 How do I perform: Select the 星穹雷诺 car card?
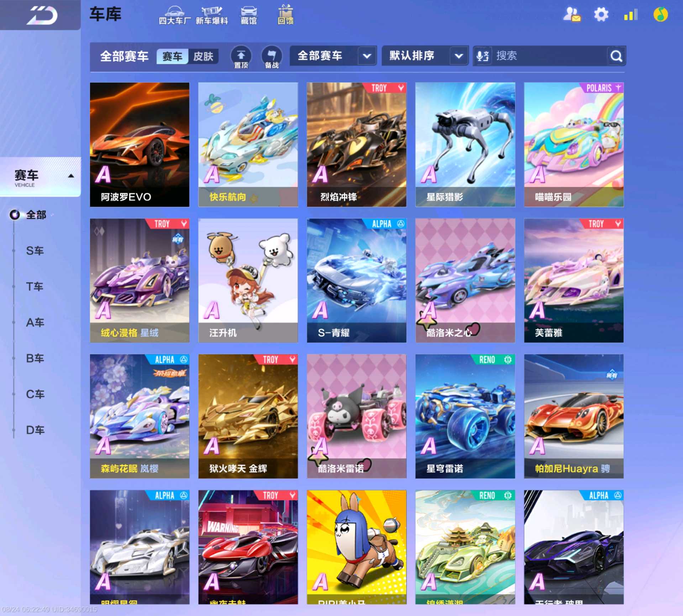[x=465, y=416]
